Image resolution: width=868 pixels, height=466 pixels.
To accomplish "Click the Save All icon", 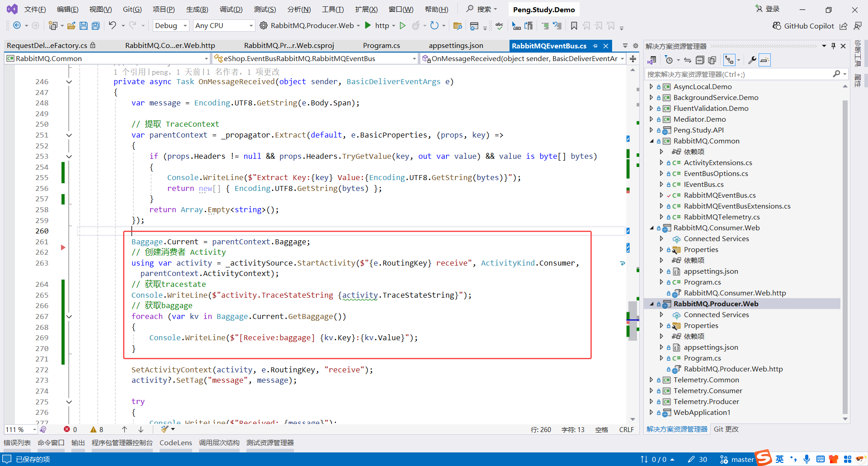I will (x=96, y=26).
